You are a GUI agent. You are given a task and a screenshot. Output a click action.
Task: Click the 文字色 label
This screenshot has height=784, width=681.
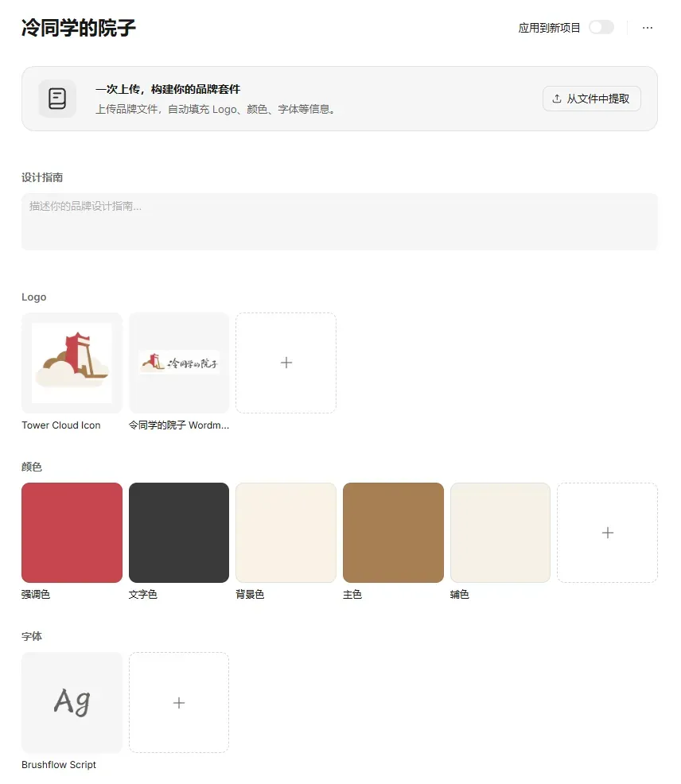pyautogui.click(x=142, y=594)
